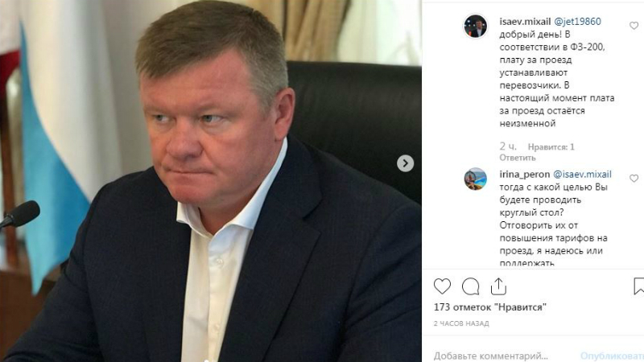Open the list of 173 отметок Нравится

pyautogui.click(x=490, y=307)
